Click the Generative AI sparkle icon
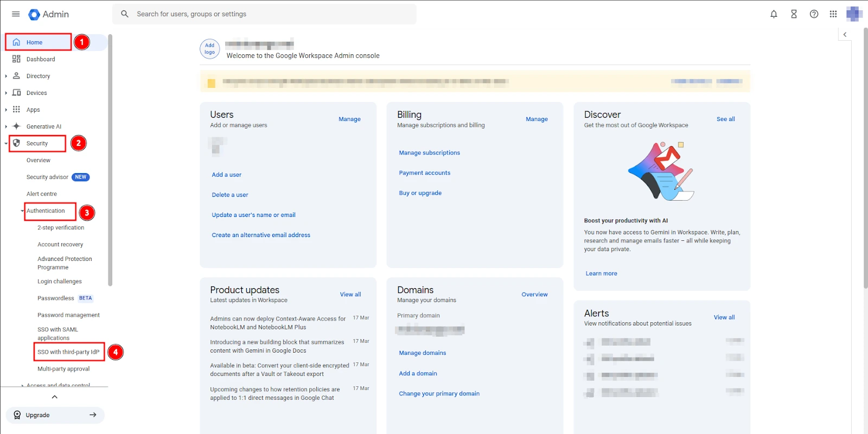Viewport: 868px width, 434px height. pos(16,126)
